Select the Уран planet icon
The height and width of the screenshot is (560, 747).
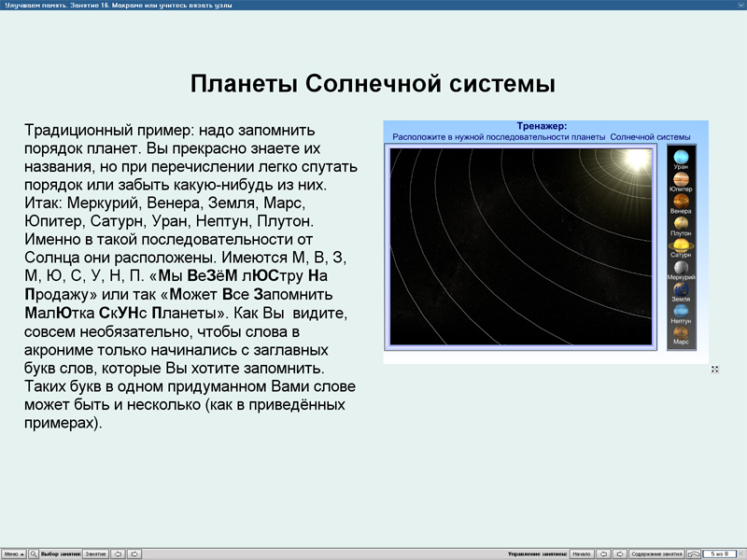pos(680,157)
